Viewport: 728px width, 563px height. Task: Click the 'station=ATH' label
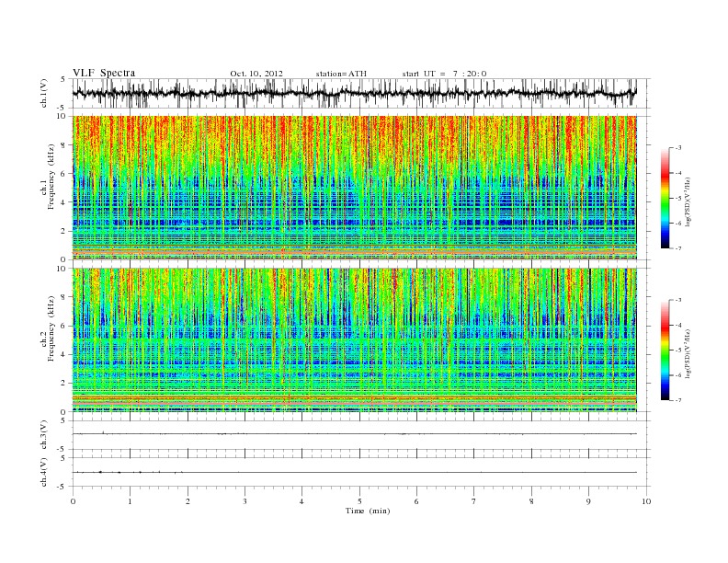pos(341,74)
